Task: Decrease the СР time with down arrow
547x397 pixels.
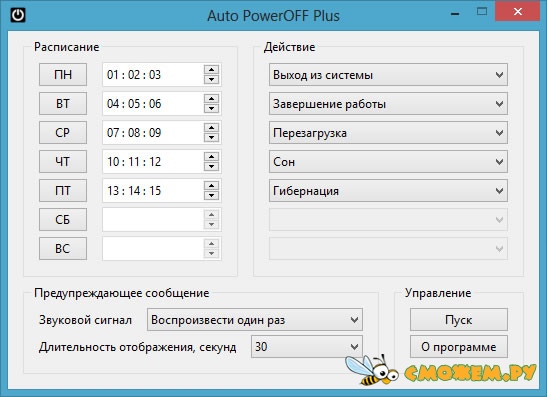Action: [x=211, y=137]
